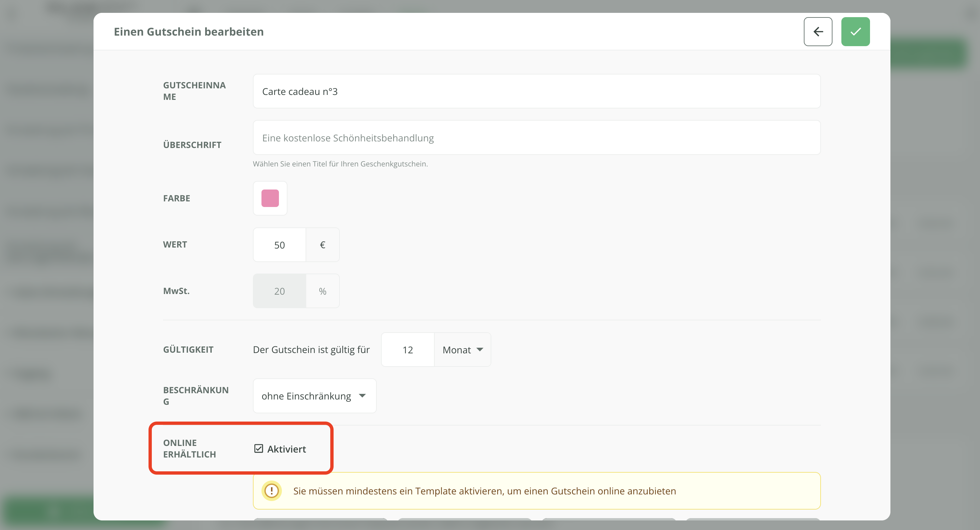Click the euro symbol beside Wert
The image size is (980, 530).
click(322, 245)
